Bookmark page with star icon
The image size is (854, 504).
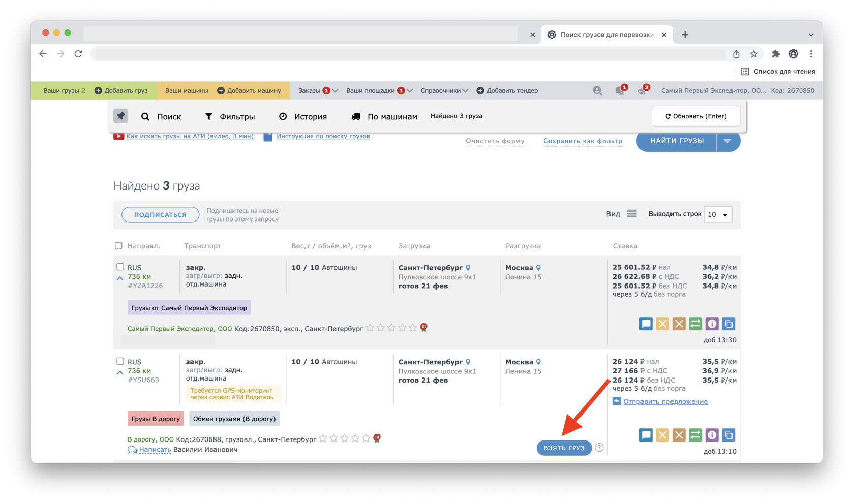[754, 54]
